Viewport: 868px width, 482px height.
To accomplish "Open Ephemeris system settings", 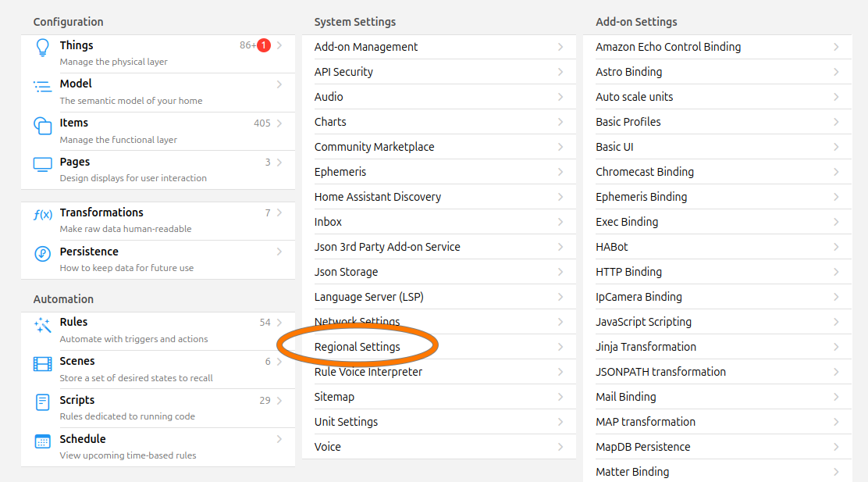I will [x=439, y=172].
